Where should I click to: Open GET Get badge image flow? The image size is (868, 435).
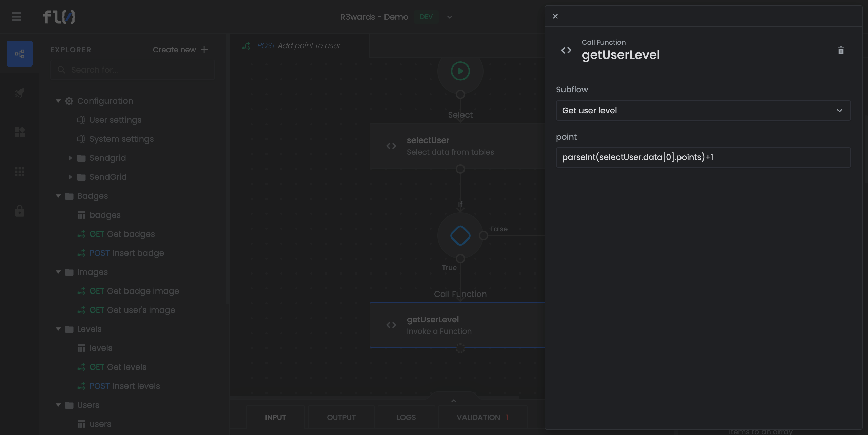[134, 291]
